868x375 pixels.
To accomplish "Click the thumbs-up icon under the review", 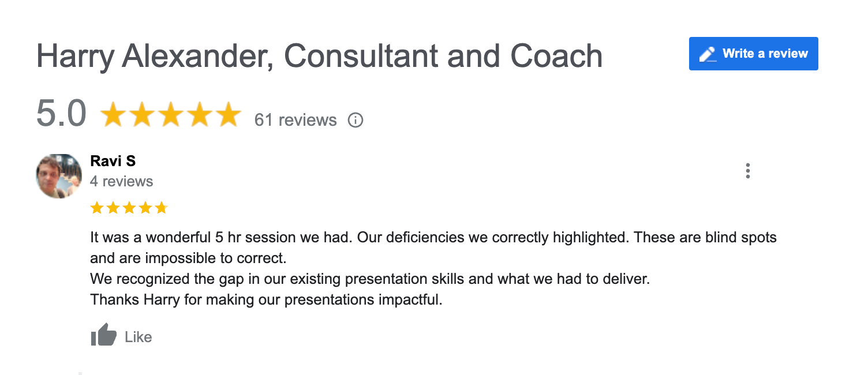I will coord(104,336).
